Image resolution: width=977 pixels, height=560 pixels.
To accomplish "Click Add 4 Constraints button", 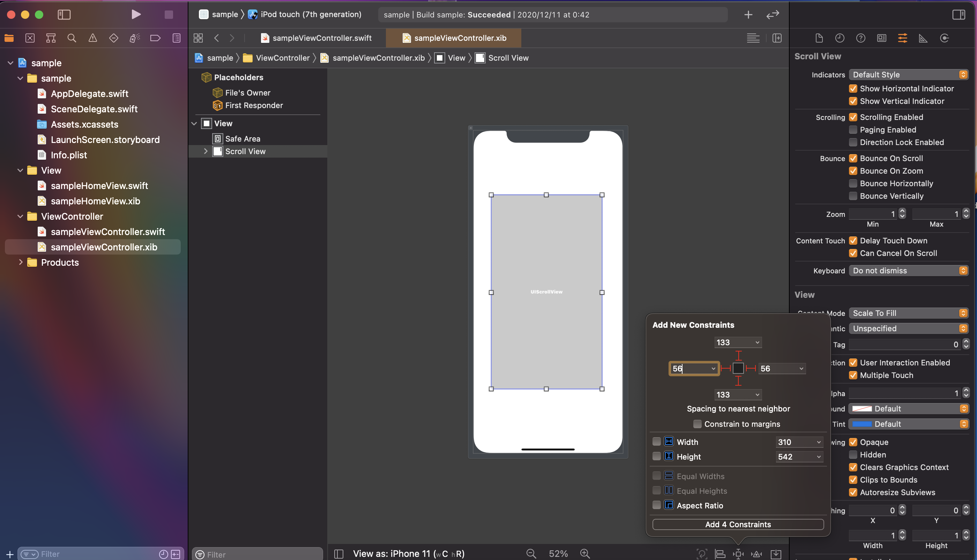I will (x=738, y=524).
